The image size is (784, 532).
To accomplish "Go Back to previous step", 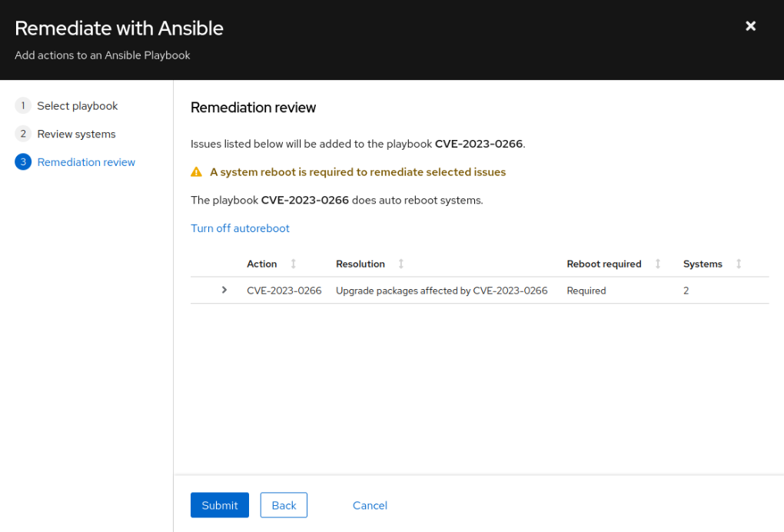I will click(x=284, y=505).
